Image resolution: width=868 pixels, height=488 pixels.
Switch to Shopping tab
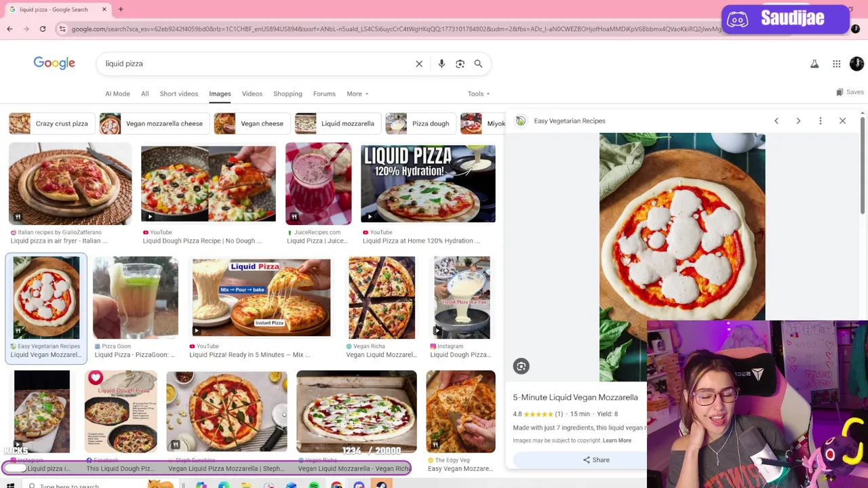tap(288, 94)
